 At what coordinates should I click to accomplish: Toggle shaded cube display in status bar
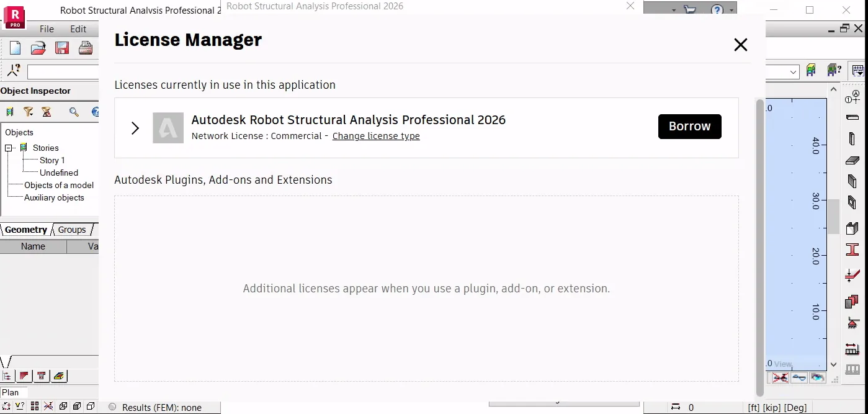click(77, 407)
